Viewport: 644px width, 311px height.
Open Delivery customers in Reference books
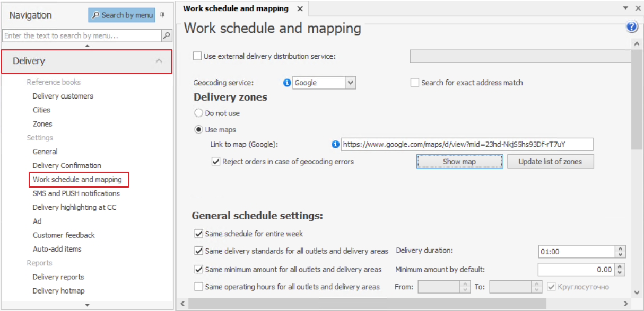pos(63,96)
